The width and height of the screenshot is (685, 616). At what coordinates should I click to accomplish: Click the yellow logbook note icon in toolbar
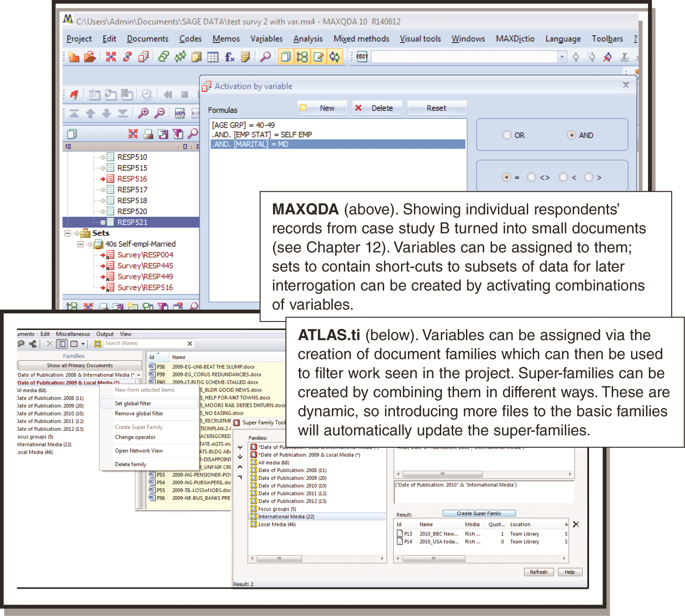(246, 57)
